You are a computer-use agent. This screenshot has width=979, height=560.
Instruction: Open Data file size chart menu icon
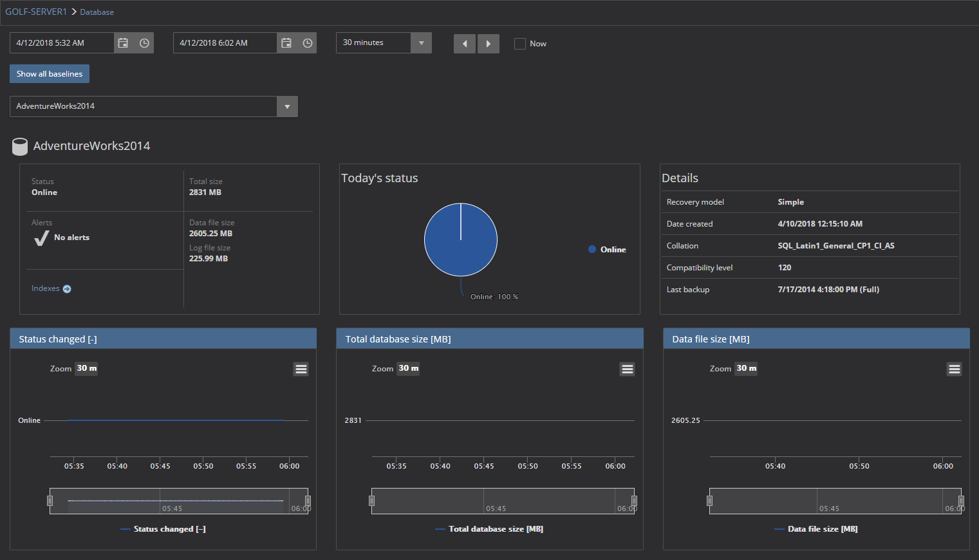tap(955, 369)
